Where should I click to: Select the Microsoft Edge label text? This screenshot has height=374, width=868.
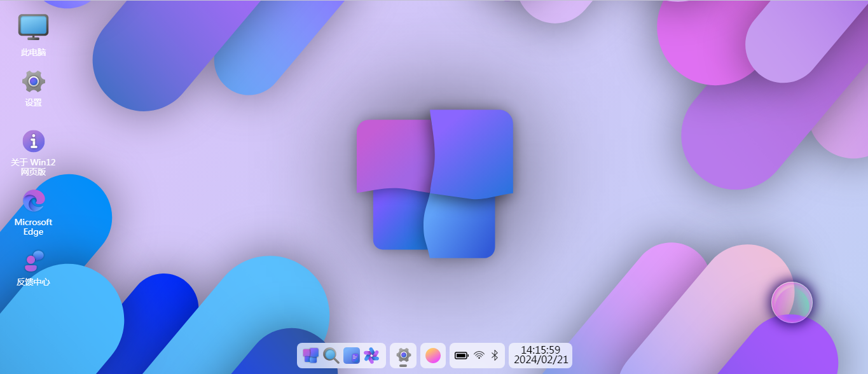(33, 227)
